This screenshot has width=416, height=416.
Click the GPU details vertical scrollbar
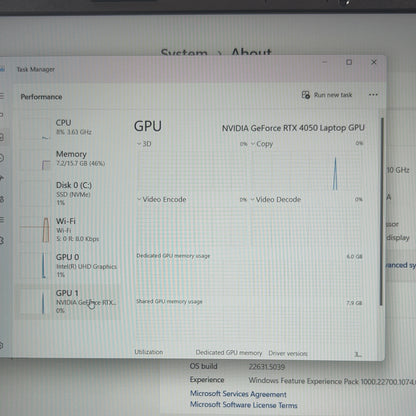click(x=382, y=211)
